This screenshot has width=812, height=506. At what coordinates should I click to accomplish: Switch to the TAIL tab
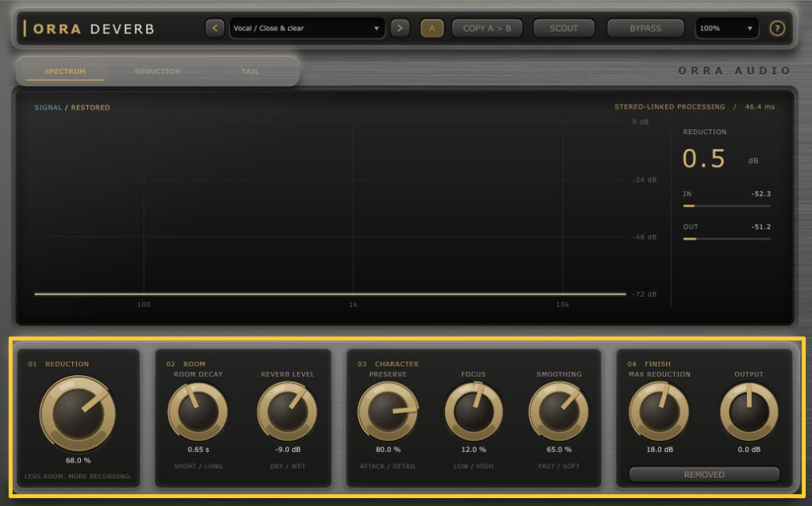pos(250,71)
